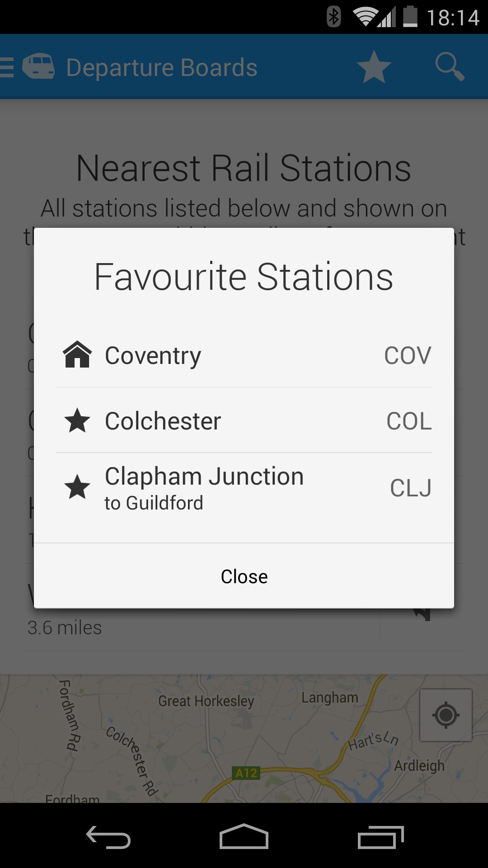Open favourites via the toolbar star icon

(x=374, y=67)
